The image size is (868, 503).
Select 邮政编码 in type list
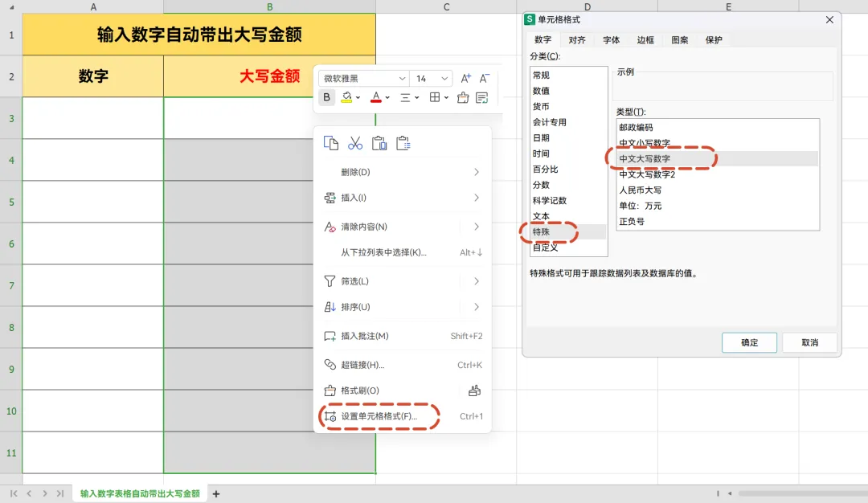pyautogui.click(x=718, y=127)
